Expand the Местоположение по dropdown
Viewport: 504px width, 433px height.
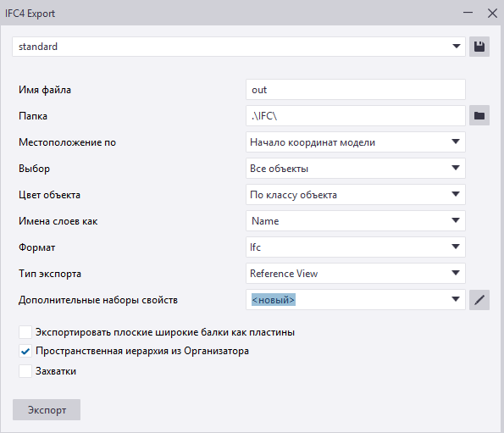pyautogui.click(x=356, y=142)
